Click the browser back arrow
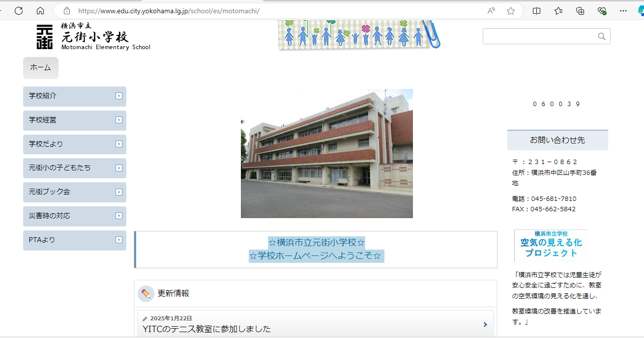The width and height of the screenshot is (644, 338). point(1,10)
